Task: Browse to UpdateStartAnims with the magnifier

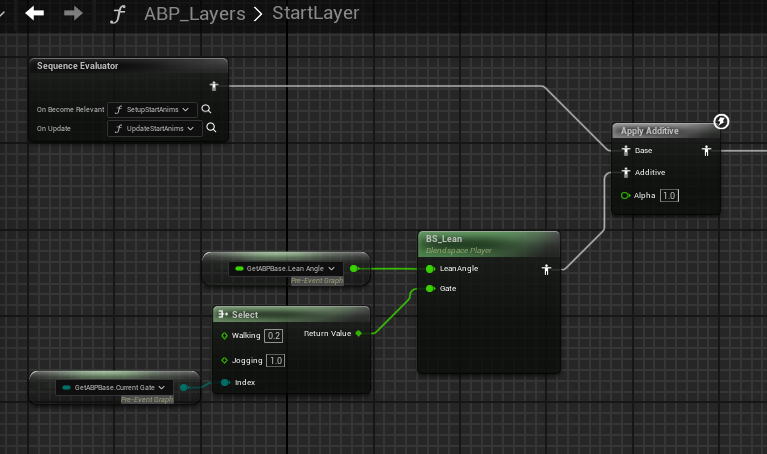Action: tap(211, 128)
